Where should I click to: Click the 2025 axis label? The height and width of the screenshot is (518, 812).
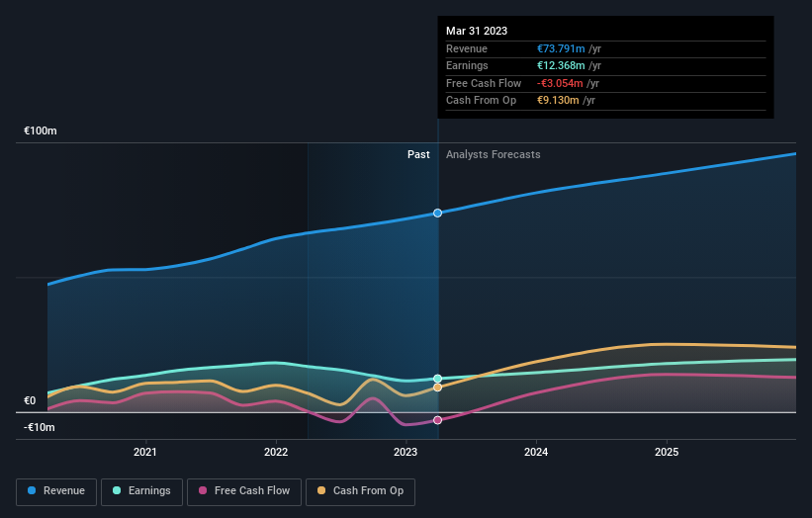(667, 452)
